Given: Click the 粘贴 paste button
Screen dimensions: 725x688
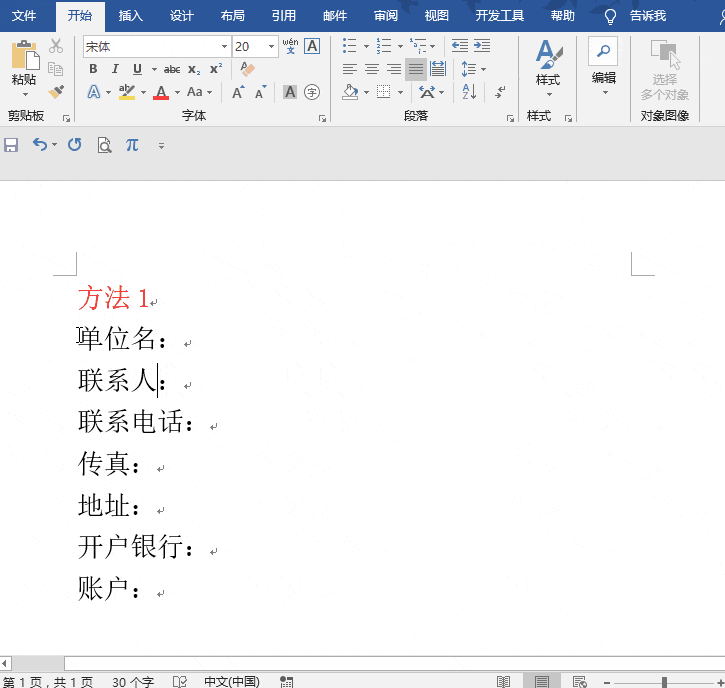Looking at the screenshot, I should point(23,66).
